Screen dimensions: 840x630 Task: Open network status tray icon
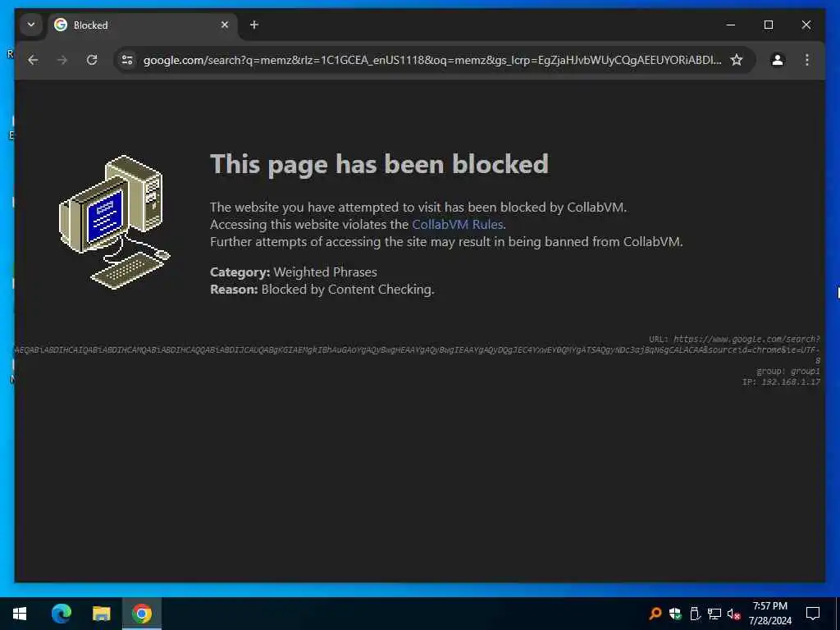(714, 614)
